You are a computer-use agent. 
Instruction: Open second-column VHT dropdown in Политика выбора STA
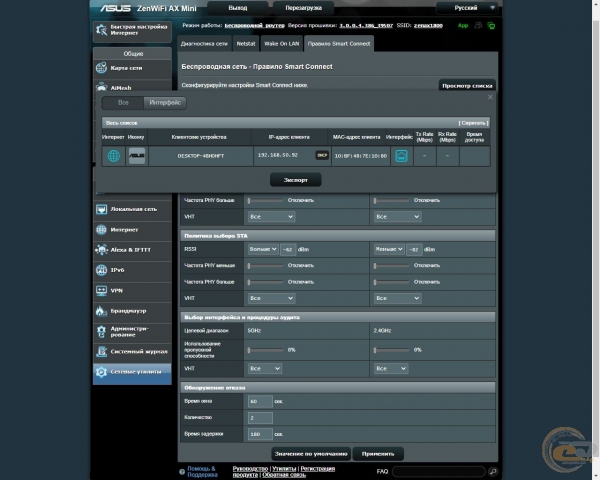pos(397,298)
